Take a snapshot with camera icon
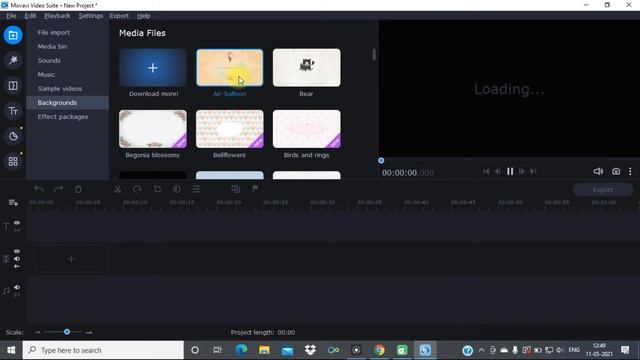The image size is (640, 360). [616, 171]
